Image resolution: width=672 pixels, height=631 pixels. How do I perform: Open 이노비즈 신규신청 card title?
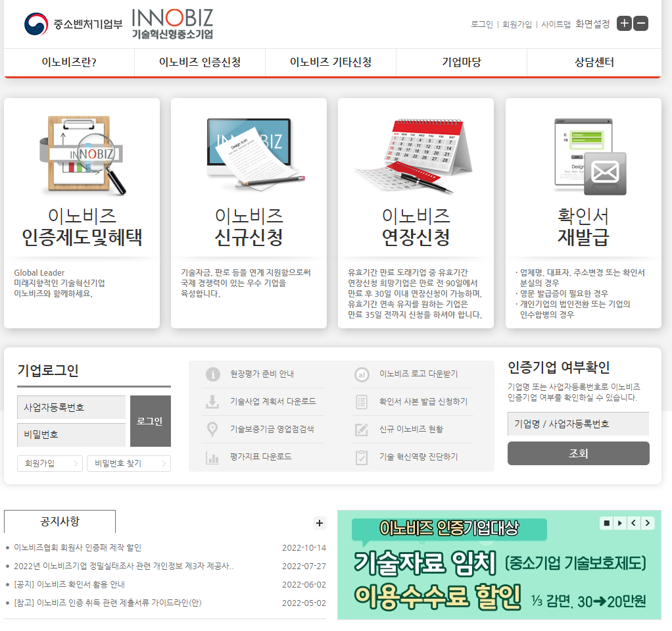point(249,226)
